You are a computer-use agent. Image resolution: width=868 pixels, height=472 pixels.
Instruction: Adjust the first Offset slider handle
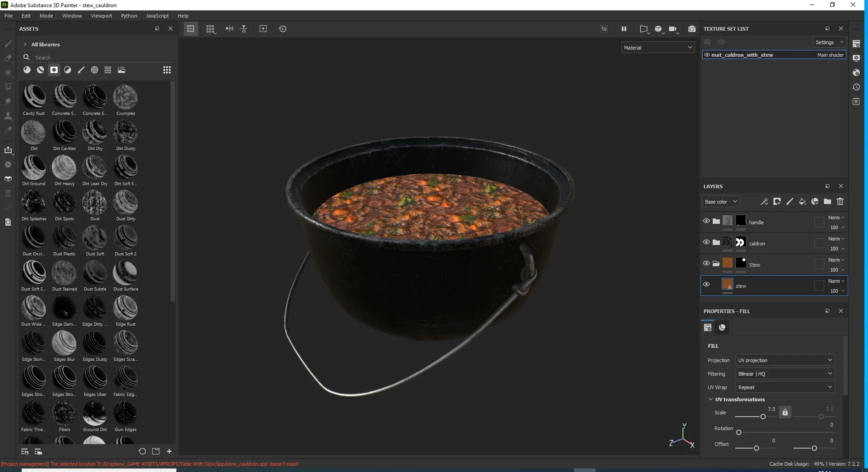point(756,448)
